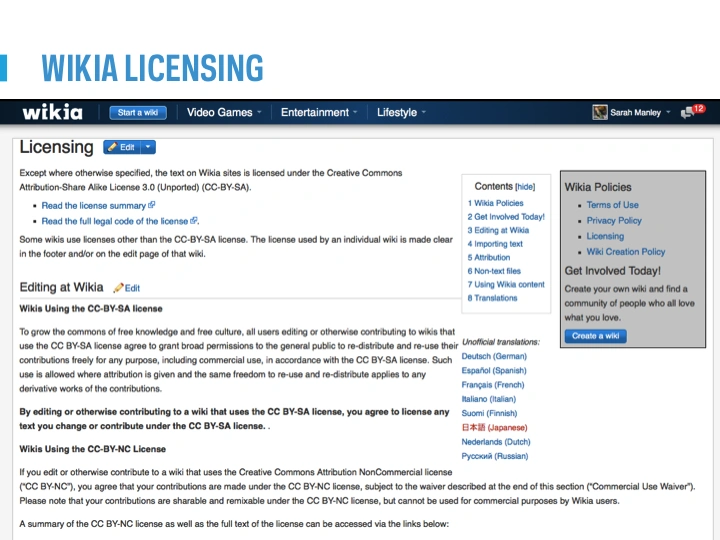This screenshot has height=540, width=720.
Task: Hide the Contents table
Action: 525,186
